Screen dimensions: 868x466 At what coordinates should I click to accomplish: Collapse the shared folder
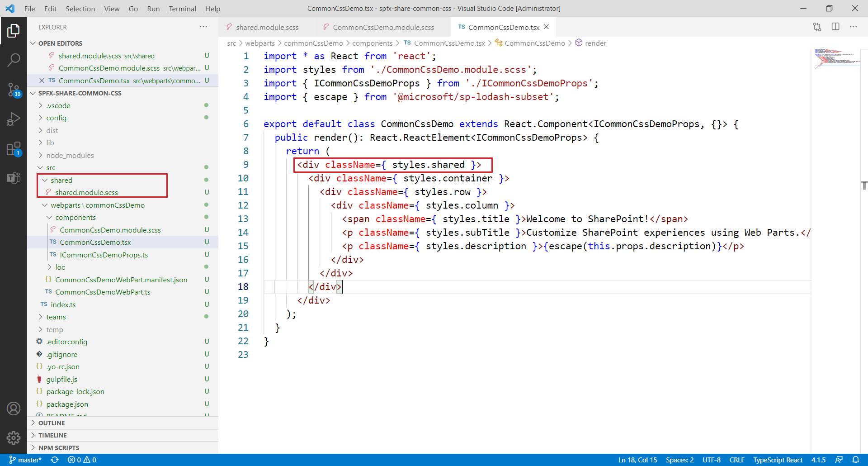coord(61,180)
